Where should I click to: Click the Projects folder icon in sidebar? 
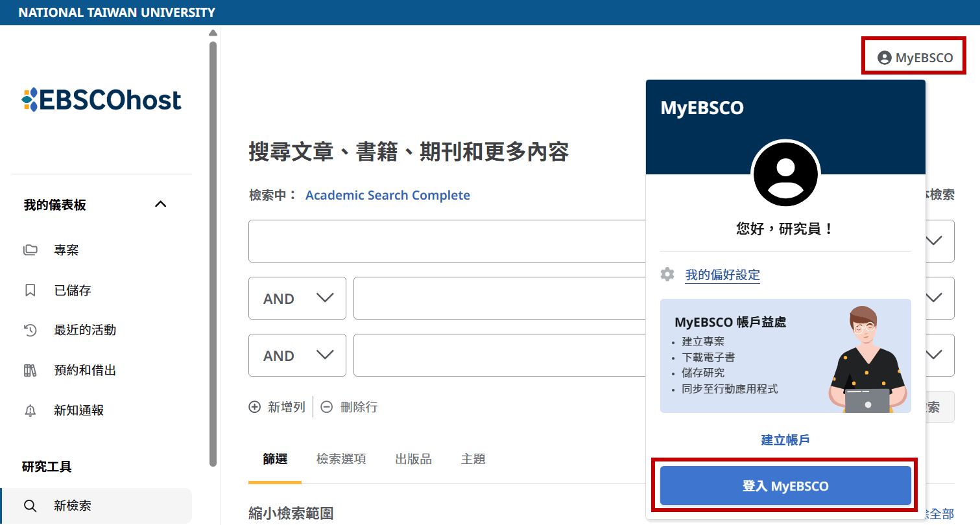(x=30, y=250)
